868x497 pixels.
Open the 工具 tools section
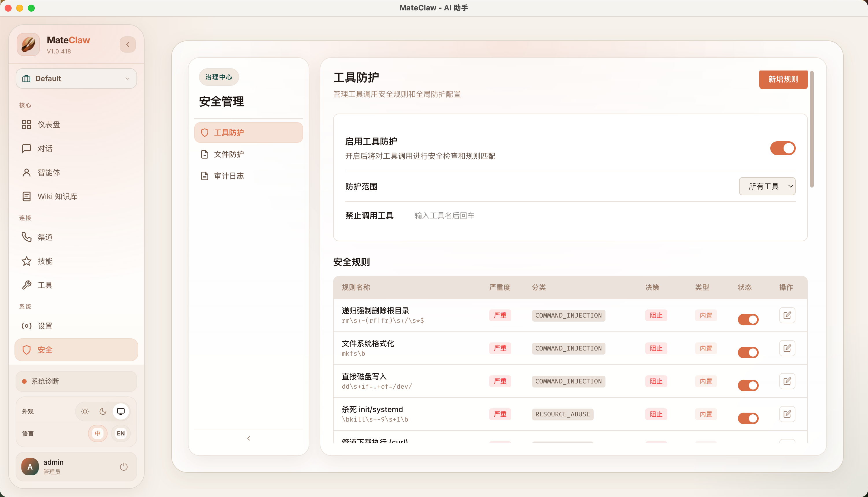(x=45, y=285)
